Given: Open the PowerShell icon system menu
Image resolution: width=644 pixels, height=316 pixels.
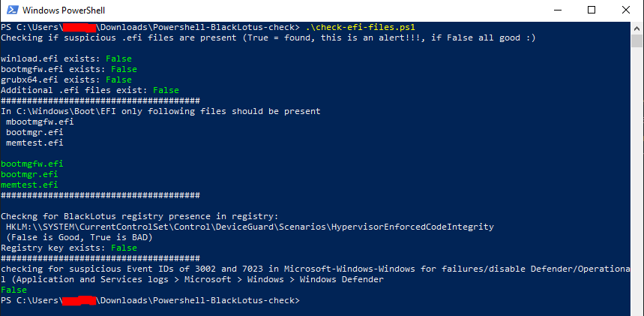Looking at the screenshot, I should coord(11,10).
